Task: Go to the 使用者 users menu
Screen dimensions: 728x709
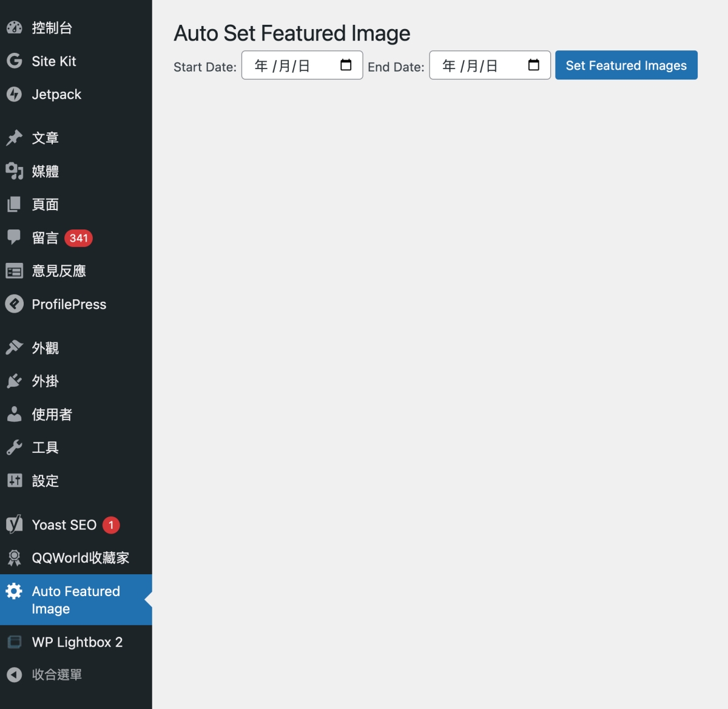Action: (52, 415)
